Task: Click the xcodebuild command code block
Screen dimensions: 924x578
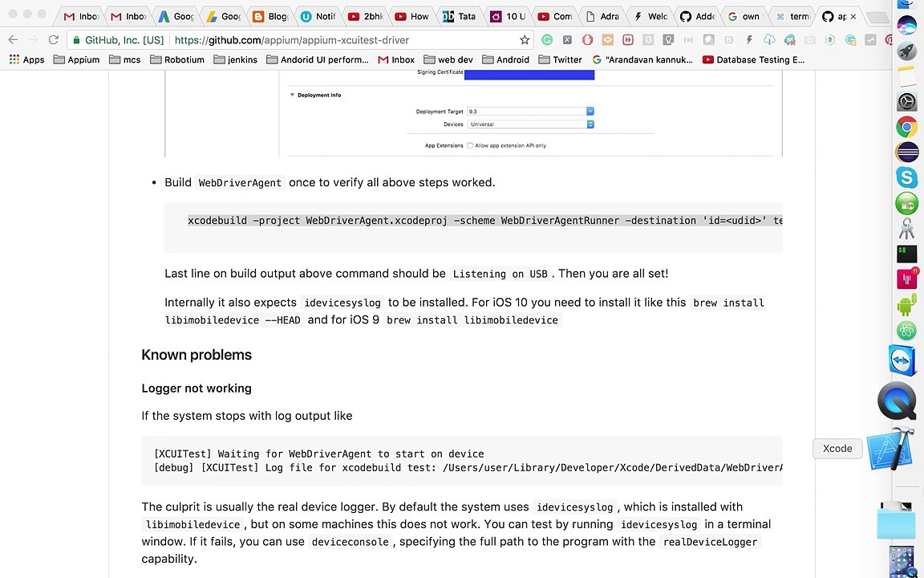Action: [x=473, y=227]
